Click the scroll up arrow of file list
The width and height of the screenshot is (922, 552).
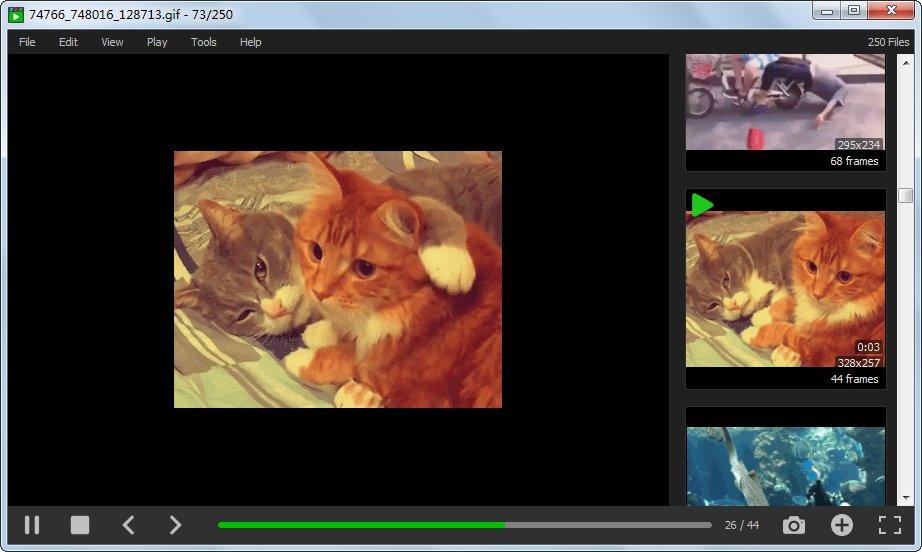[906, 62]
